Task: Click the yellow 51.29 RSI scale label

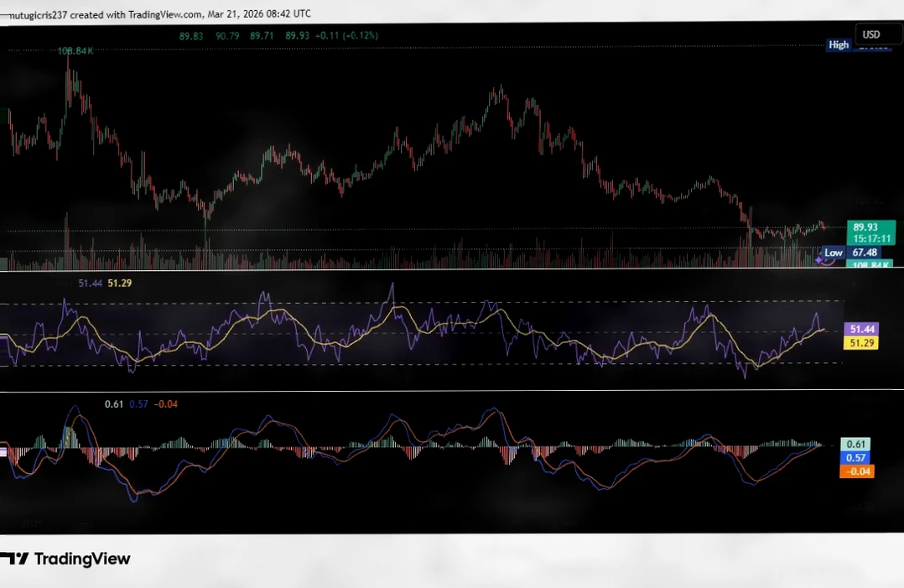Action: [x=861, y=342]
